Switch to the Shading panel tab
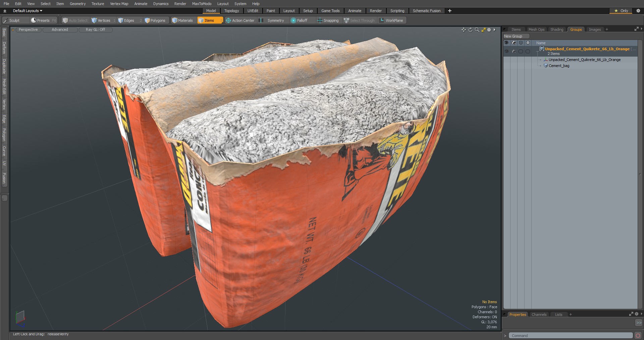644x340 pixels. pyautogui.click(x=557, y=29)
